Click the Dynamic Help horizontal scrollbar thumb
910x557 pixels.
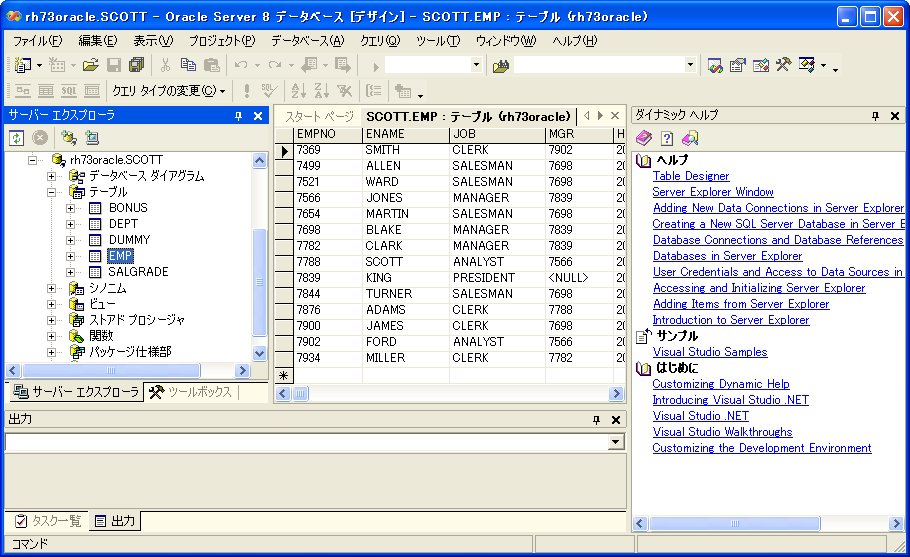coord(734,523)
